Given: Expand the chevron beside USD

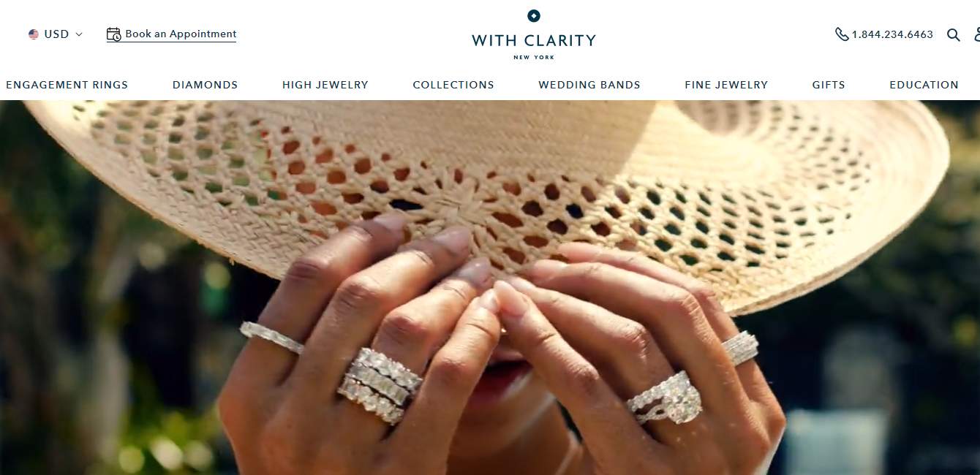Looking at the screenshot, I should (79, 34).
